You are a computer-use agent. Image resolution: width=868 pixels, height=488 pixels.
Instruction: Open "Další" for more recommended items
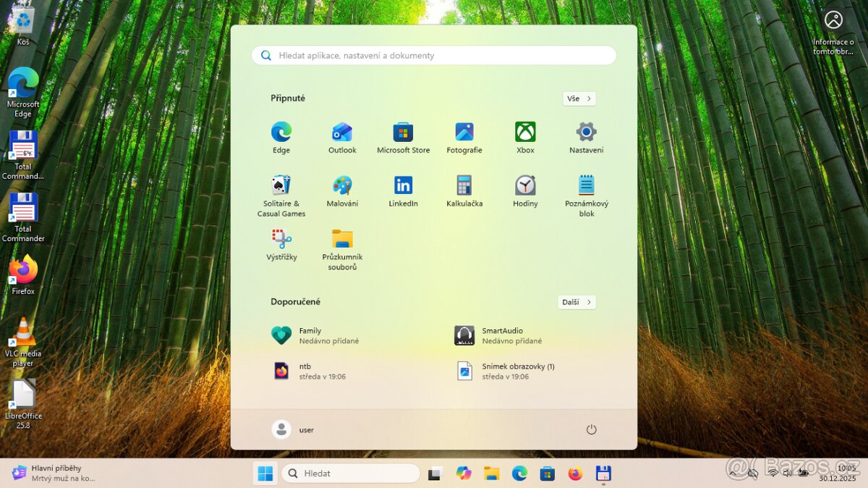(x=576, y=302)
